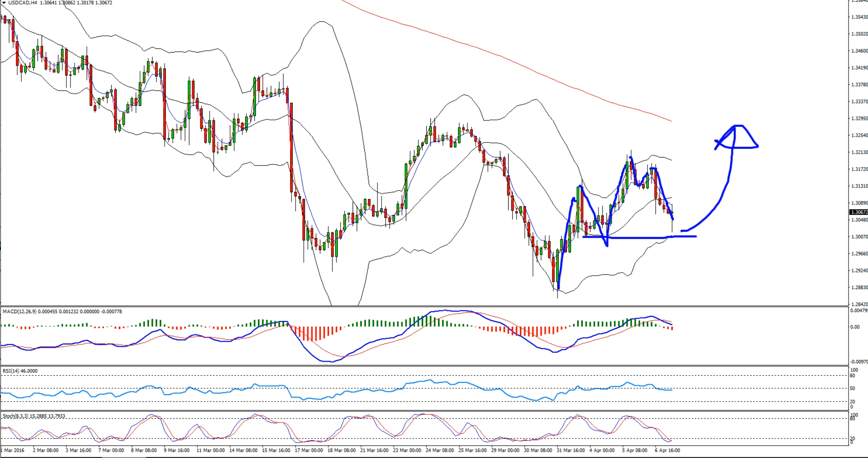Click the 1.32950 price axis label

pyautogui.click(x=859, y=119)
